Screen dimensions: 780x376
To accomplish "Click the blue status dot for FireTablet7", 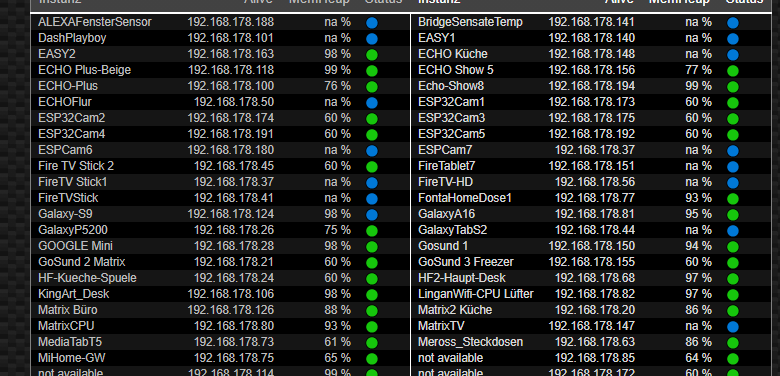I will point(733,167).
